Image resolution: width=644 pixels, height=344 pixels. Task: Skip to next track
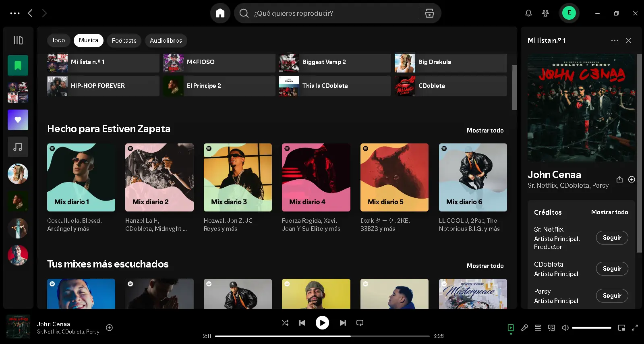343,323
